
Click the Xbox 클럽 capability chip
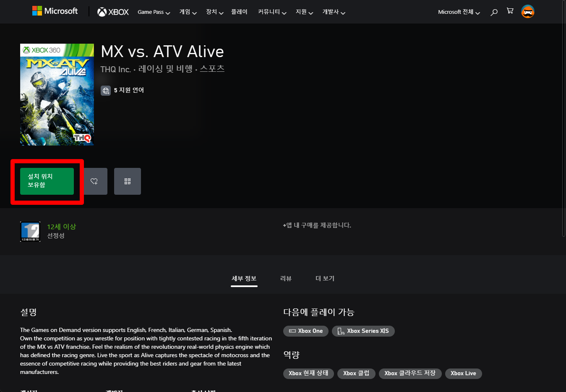point(356,374)
